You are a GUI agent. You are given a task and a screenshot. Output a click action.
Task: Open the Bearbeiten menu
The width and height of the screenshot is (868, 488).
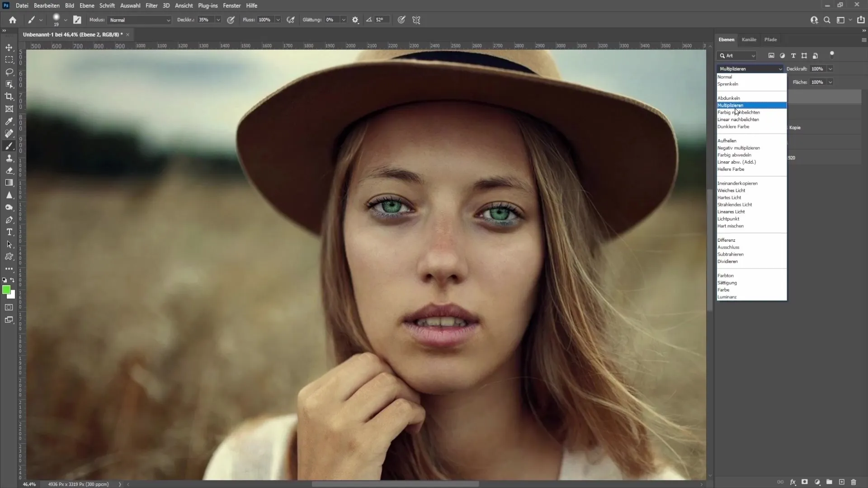pyautogui.click(x=47, y=5)
